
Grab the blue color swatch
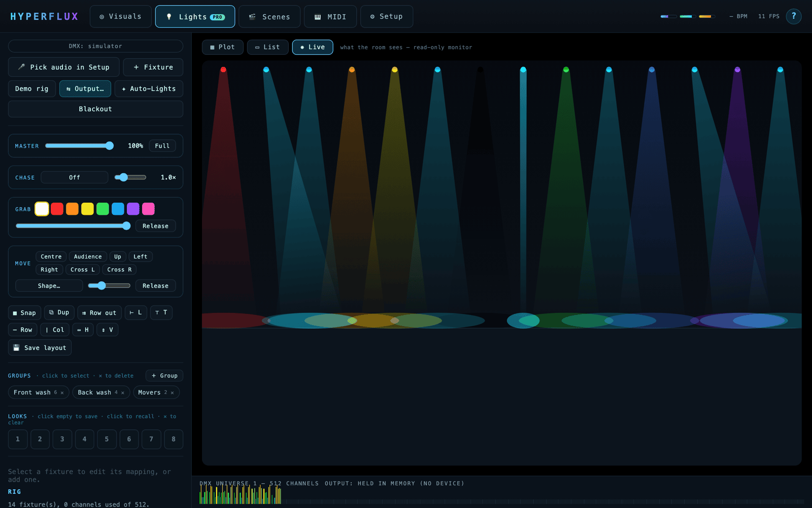tap(118, 209)
